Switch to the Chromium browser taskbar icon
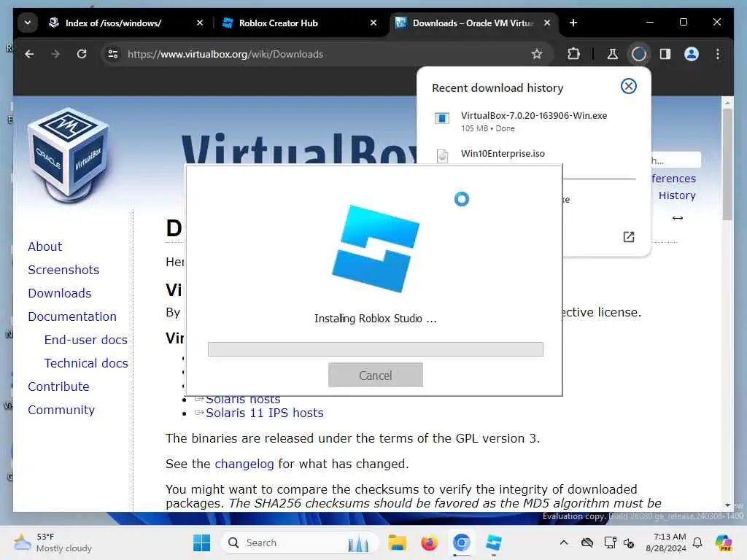The width and height of the screenshot is (747, 560). [461, 542]
